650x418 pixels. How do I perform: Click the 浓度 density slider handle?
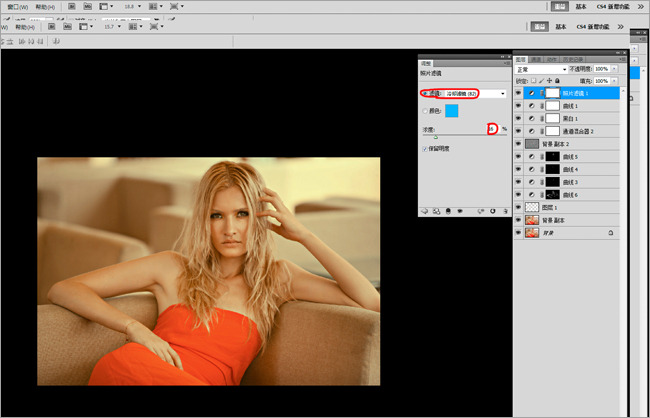coord(436,136)
